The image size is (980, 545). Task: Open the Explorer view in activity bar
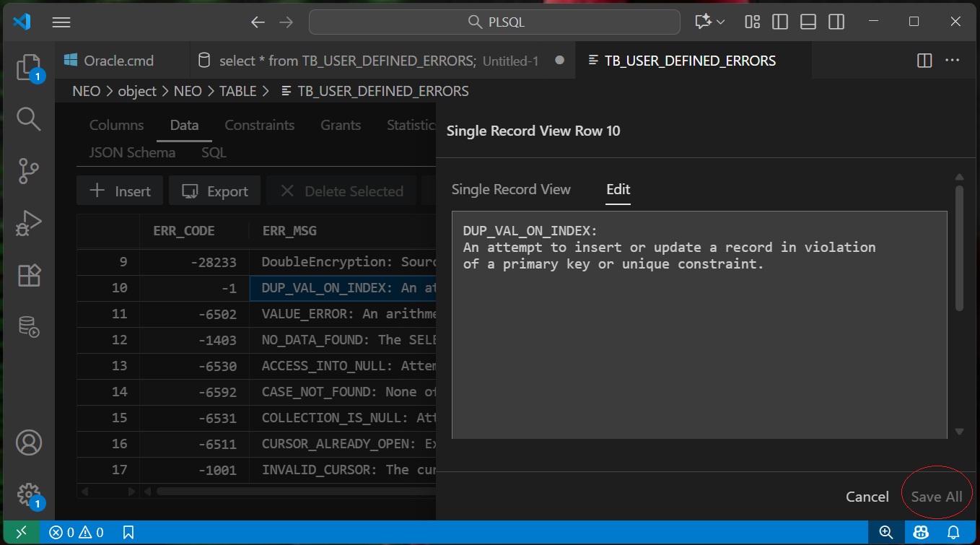[x=28, y=67]
